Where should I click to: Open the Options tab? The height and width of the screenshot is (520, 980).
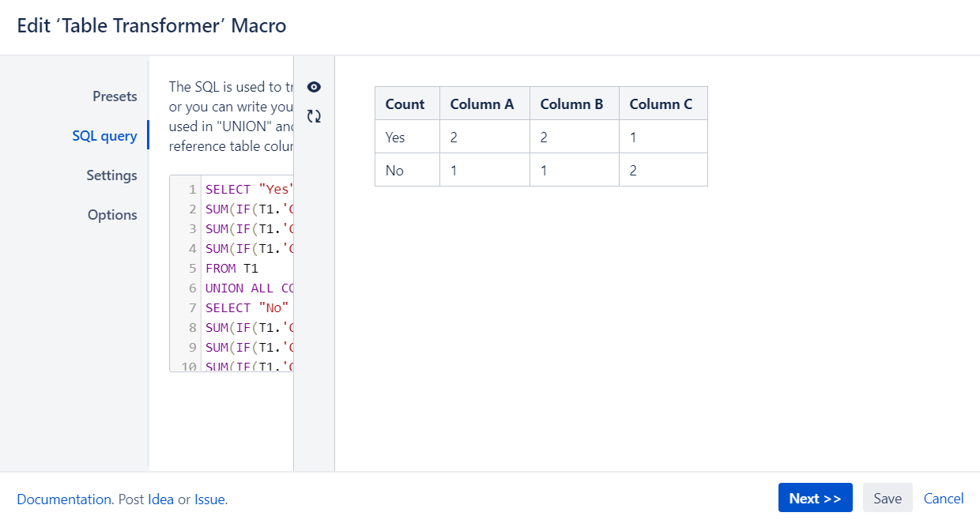(112, 214)
